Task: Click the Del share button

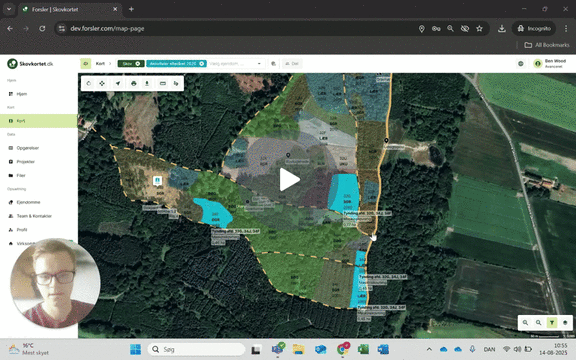Action: 292,64
